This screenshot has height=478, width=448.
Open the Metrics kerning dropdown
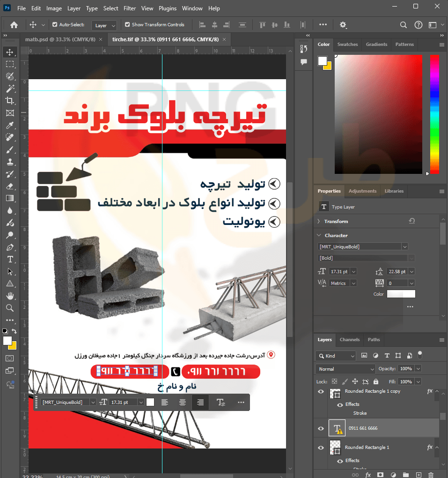(x=353, y=283)
